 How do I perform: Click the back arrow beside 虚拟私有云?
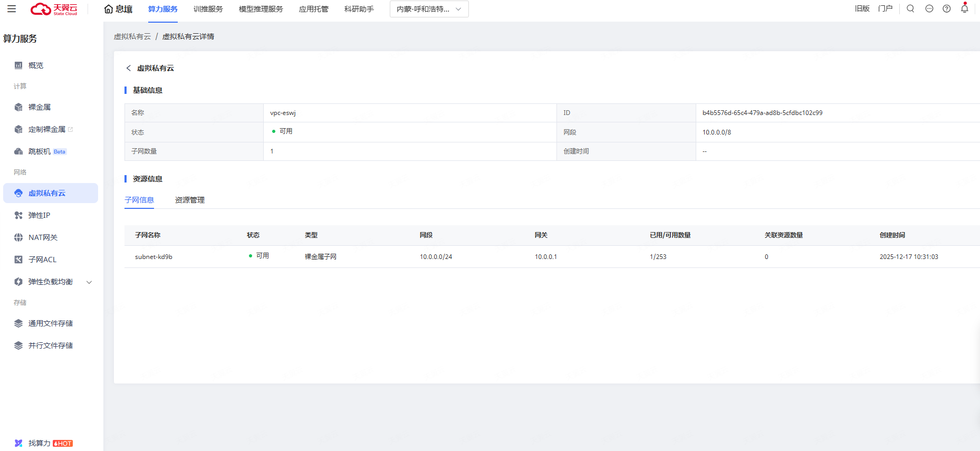[128, 68]
